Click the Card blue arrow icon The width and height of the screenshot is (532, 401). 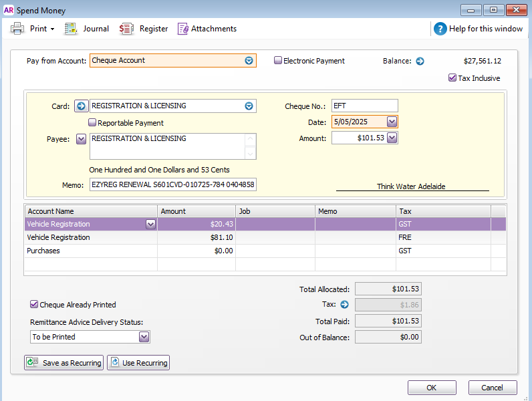point(81,106)
